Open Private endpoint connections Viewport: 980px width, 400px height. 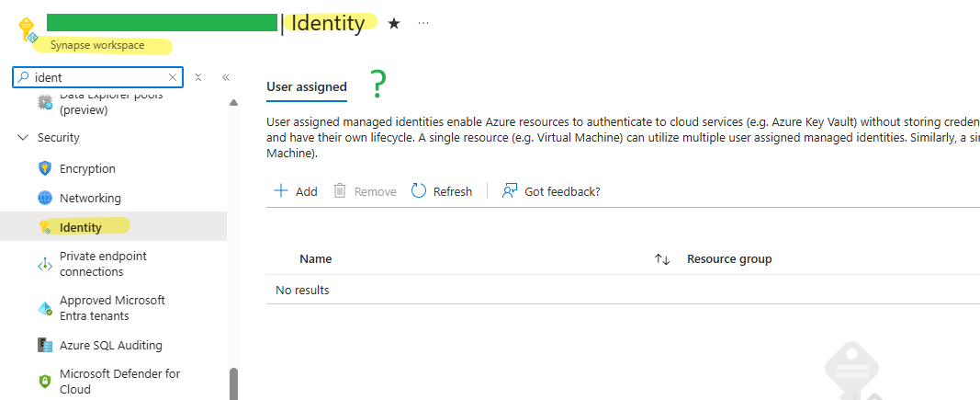coord(103,264)
